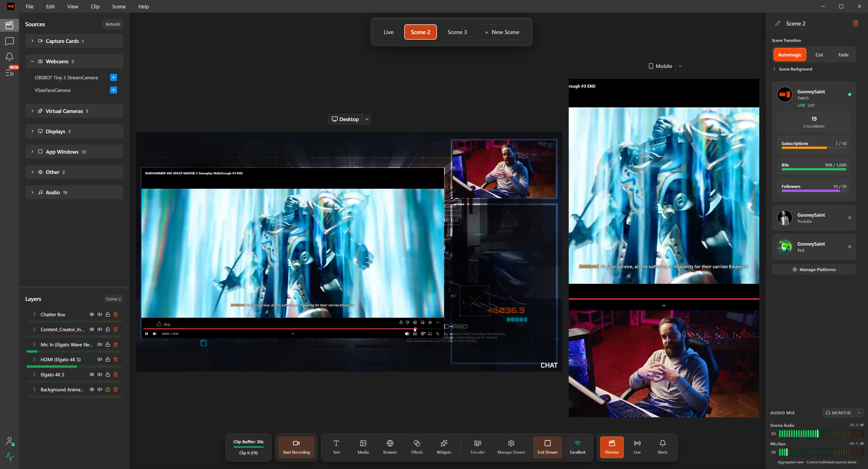Open the Text tool
Image resolution: width=868 pixels, height=469 pixels.
tap(336, 447)
